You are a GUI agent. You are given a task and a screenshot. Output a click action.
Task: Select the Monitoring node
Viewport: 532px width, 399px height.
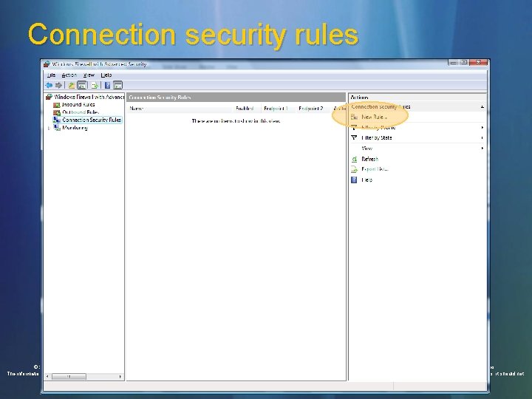[x=75, y=128]
